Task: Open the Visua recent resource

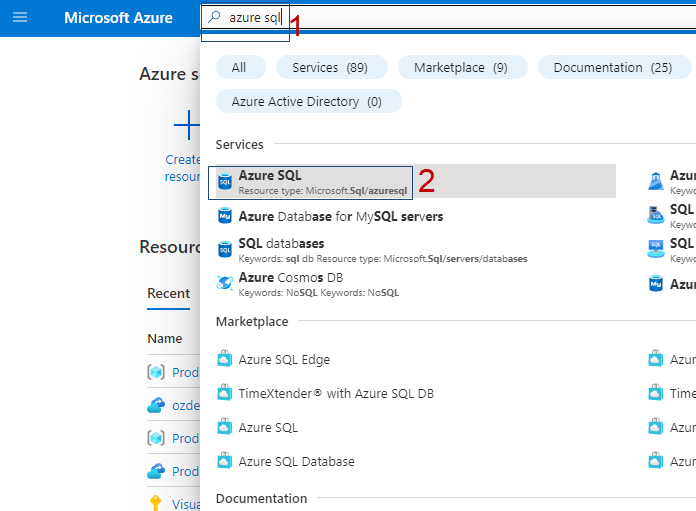Action: [186, 504]
